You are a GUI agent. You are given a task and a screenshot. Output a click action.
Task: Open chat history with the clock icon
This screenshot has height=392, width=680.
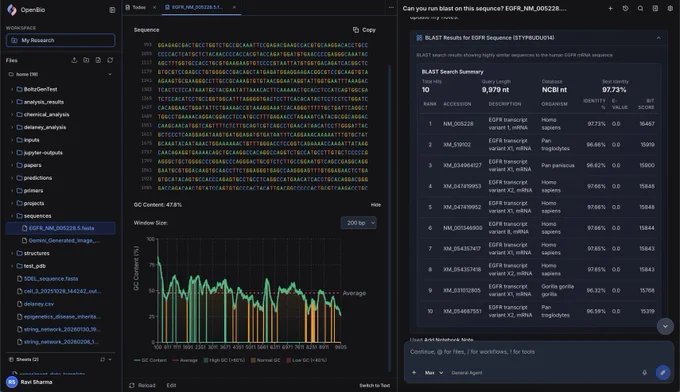tap(625, 8)
